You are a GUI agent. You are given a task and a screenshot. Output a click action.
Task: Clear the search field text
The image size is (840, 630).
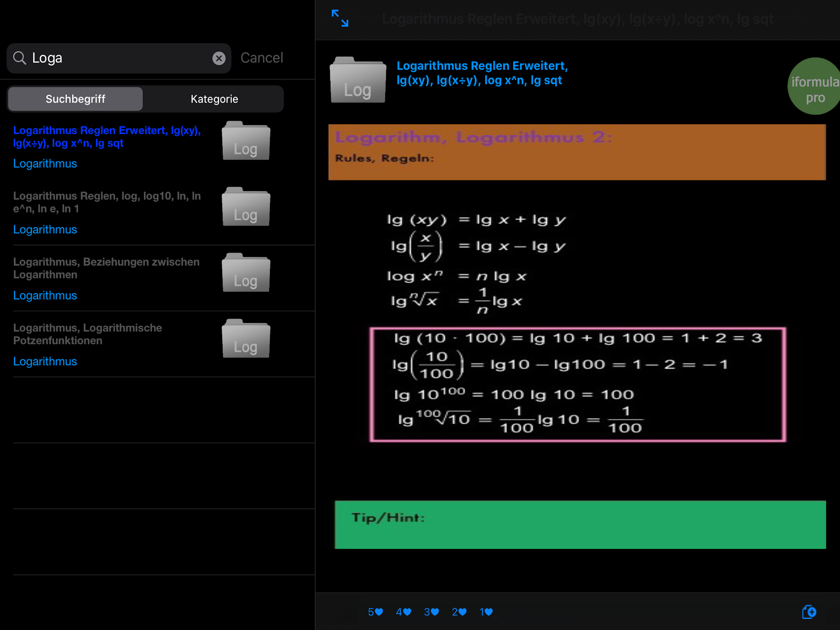pos(219,58)
